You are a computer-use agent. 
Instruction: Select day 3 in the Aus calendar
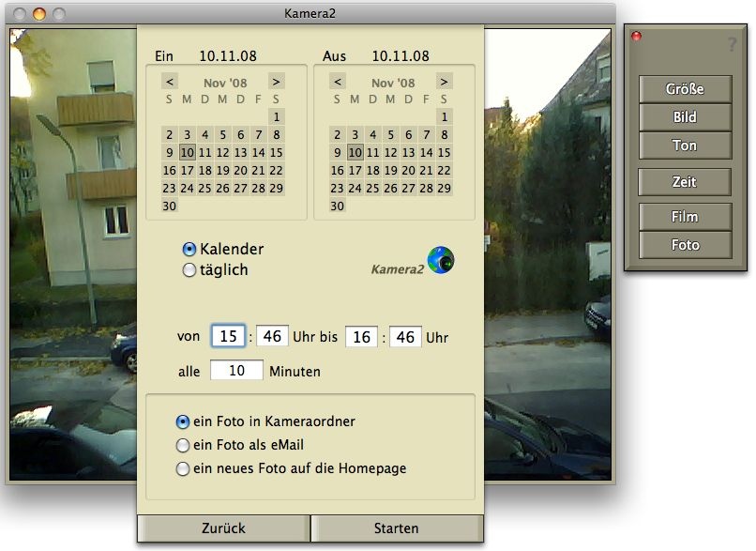tap(355, 134)
